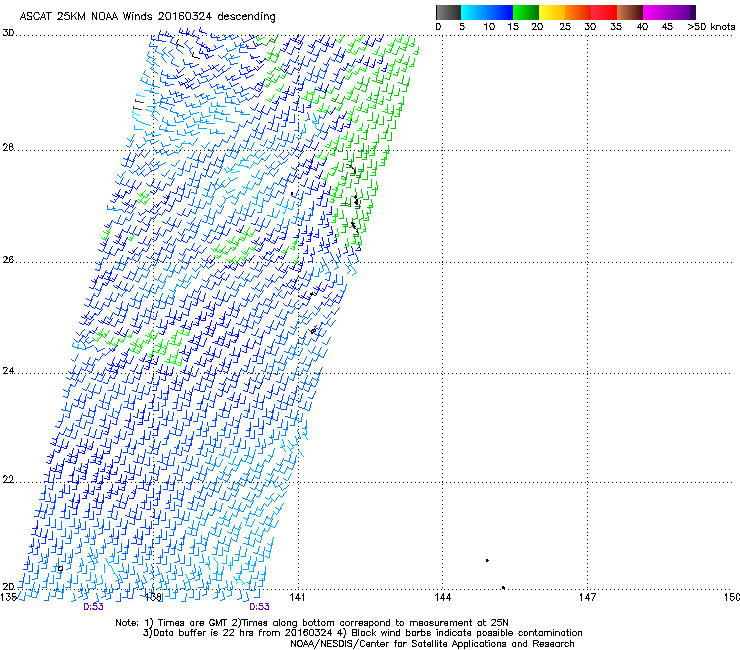Select the red 30–35 knots legend segment
Viewport: 740px width, 650px height.
pyautogui.click(x=604, y=12)
